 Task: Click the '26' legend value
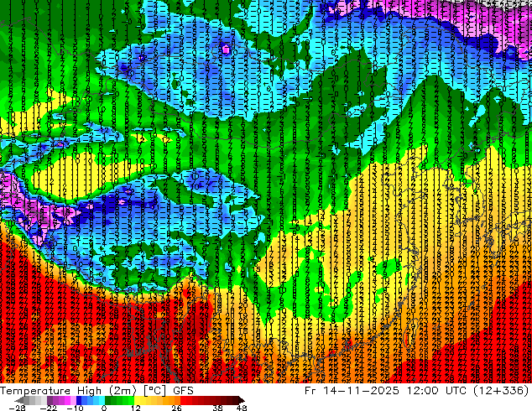point(176,408)
